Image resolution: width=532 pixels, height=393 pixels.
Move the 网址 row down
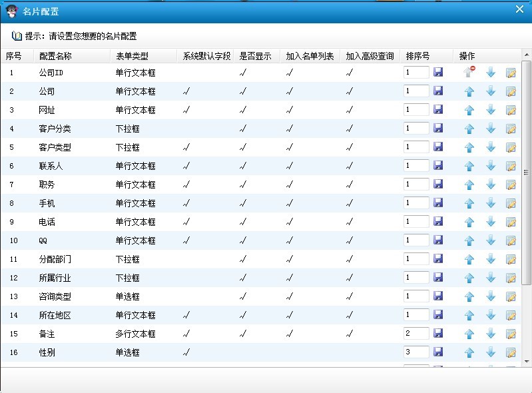[491, 110]
